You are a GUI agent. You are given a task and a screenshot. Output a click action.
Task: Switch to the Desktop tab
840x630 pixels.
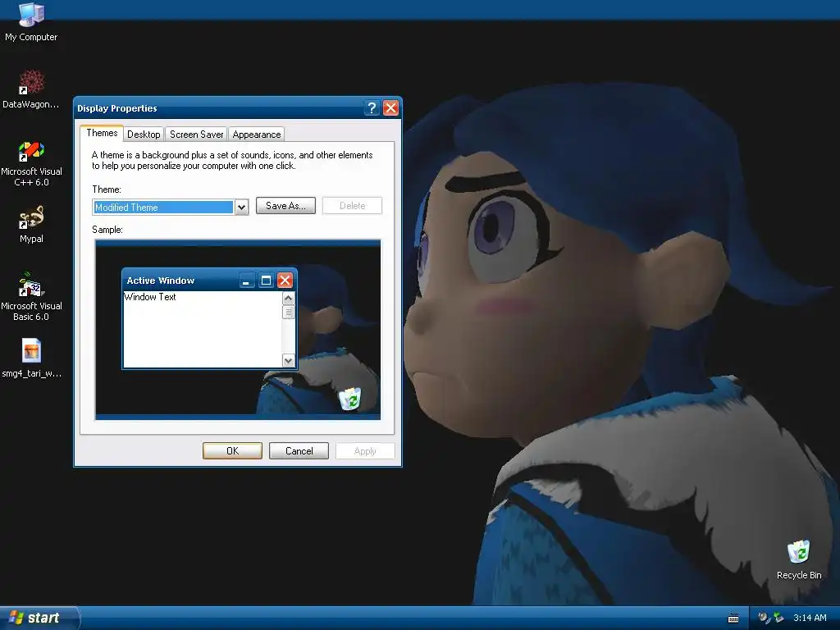[x=144, y=135]
